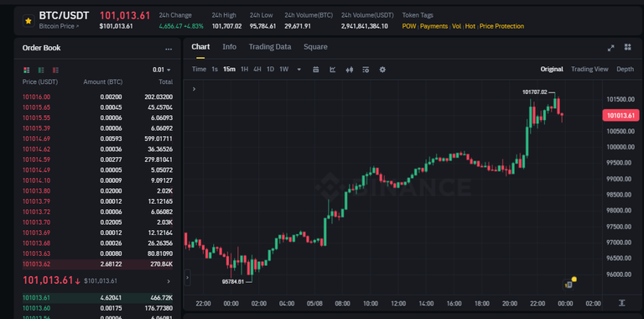Open the extra time intervals dropdown arrow
Viewport: 644px width, 319px height.
tap(299, 70)
